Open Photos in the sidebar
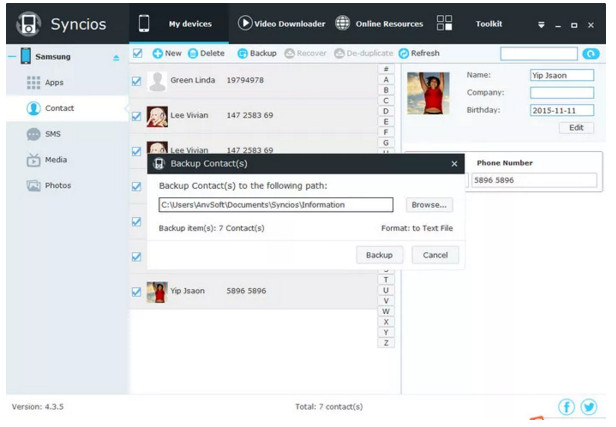Screen dimensions: 616x427 point(58,185)
